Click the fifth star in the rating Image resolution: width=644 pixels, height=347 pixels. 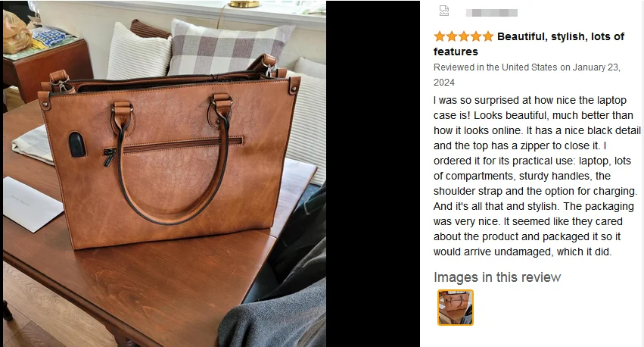(x=488, y=36)
